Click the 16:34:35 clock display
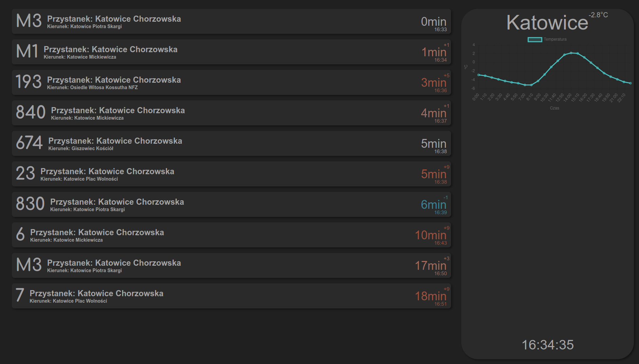639x364 pixels. coord(548,345)
